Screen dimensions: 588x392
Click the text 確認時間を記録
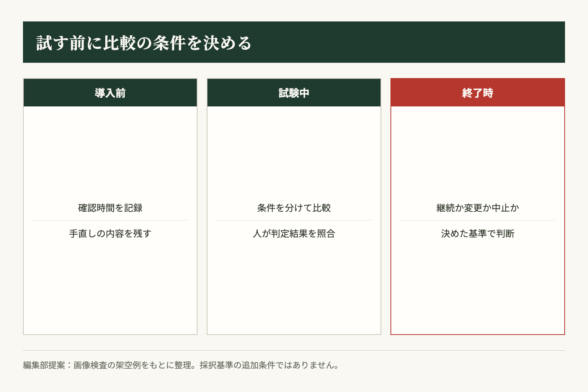(x=110, y=208)
